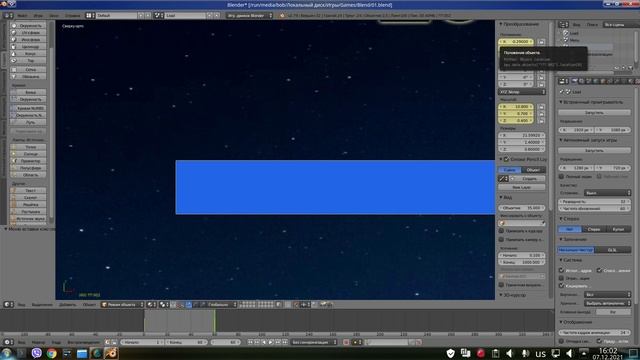This screenshot has width=640, height=360.
Task: Start the Embedded Player (Запустить) button
Action: 594,112
